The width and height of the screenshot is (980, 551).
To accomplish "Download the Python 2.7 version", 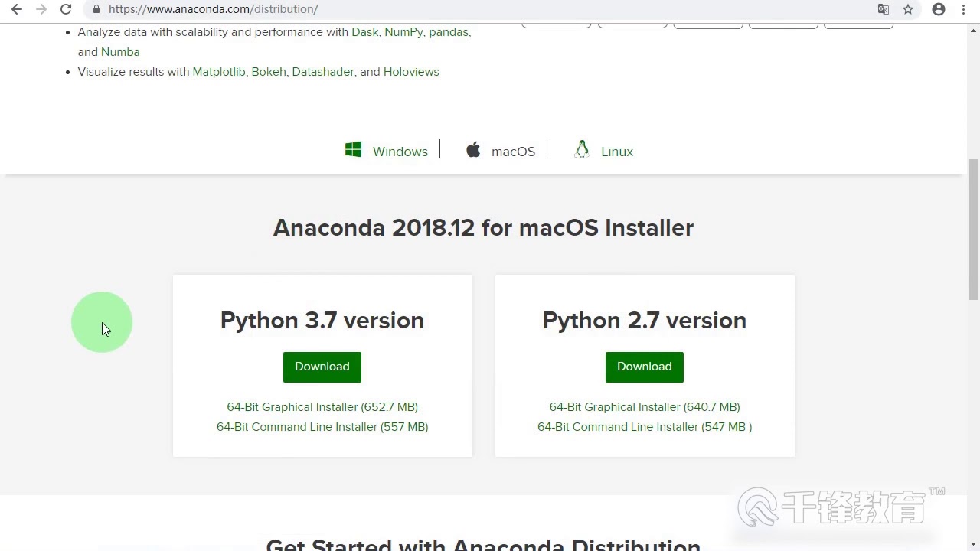I will (644, 367).
